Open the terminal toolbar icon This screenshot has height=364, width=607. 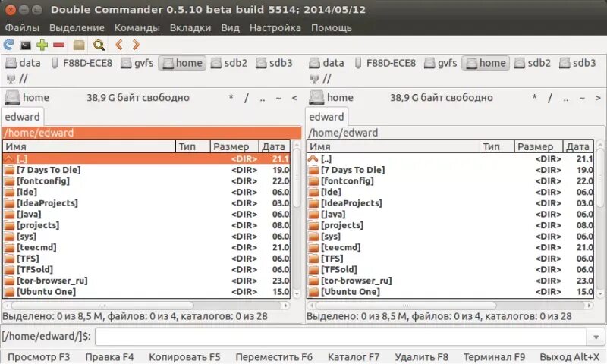pos(25,45)
